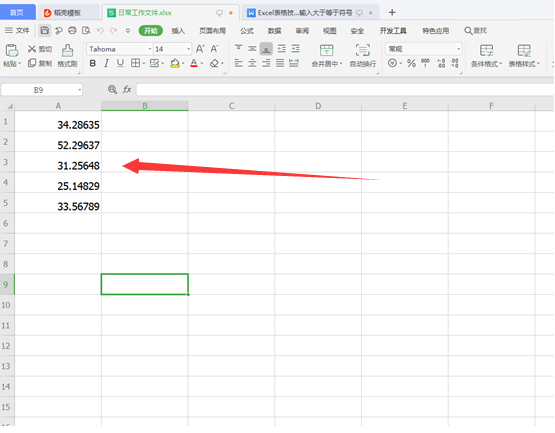
Task: Switch to the Insert ribbon tab
Action: (178, 31)
